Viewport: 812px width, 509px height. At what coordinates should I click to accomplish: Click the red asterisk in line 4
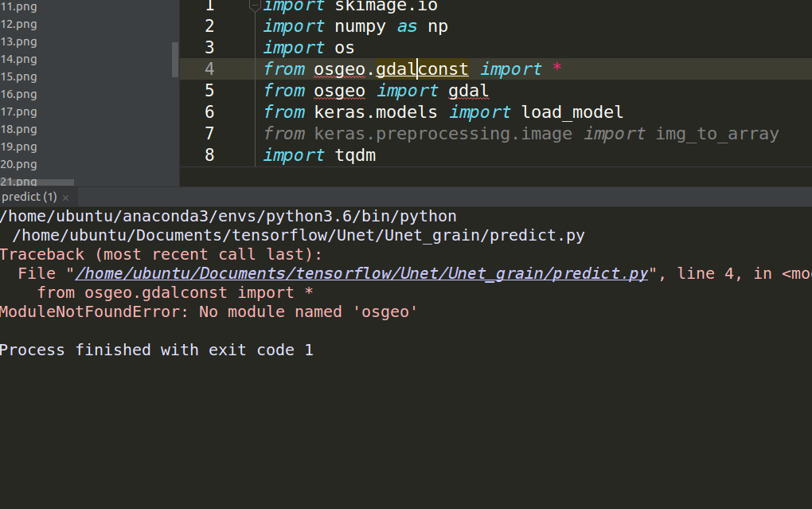(559, 69)
